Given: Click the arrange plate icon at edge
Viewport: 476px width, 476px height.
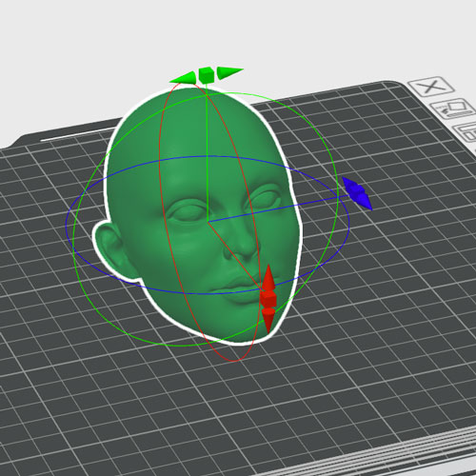Looking at the screenshot, I should (x=465, y=131).
